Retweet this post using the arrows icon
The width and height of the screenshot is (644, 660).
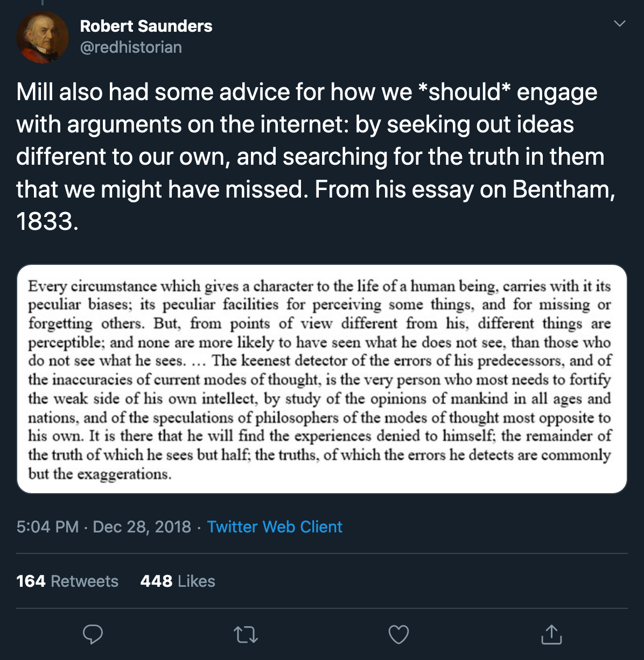pos(246,635)
